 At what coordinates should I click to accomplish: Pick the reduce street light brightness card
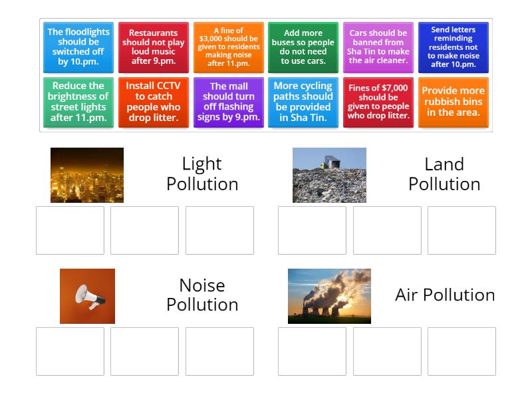click(78, 102)
